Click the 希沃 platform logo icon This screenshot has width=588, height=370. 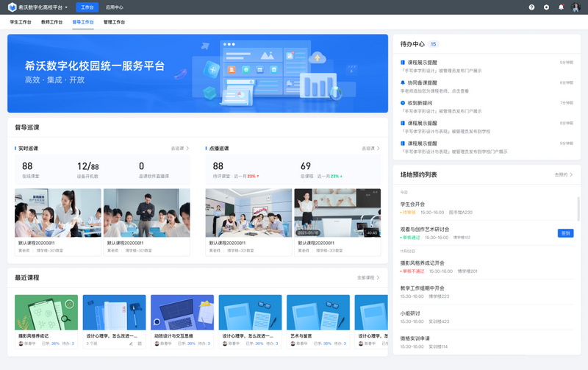click(12, 7)
